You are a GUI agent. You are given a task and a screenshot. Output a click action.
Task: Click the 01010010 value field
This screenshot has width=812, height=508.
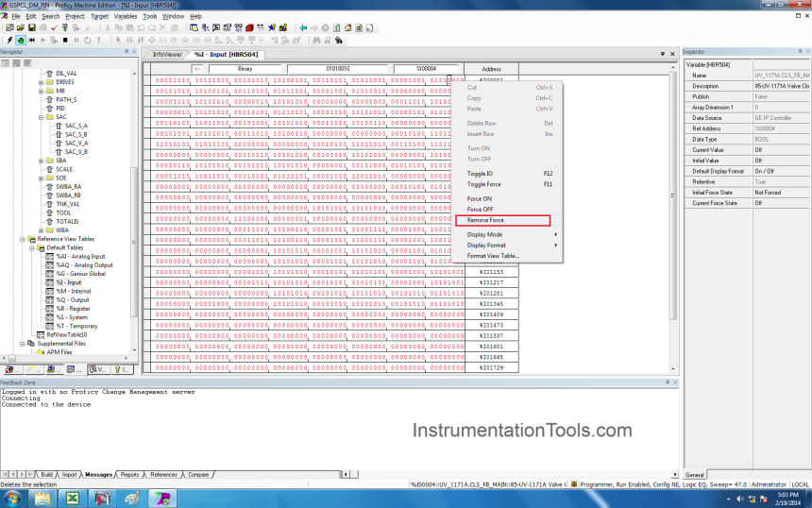pyautogui.click(x=338, y=69)
